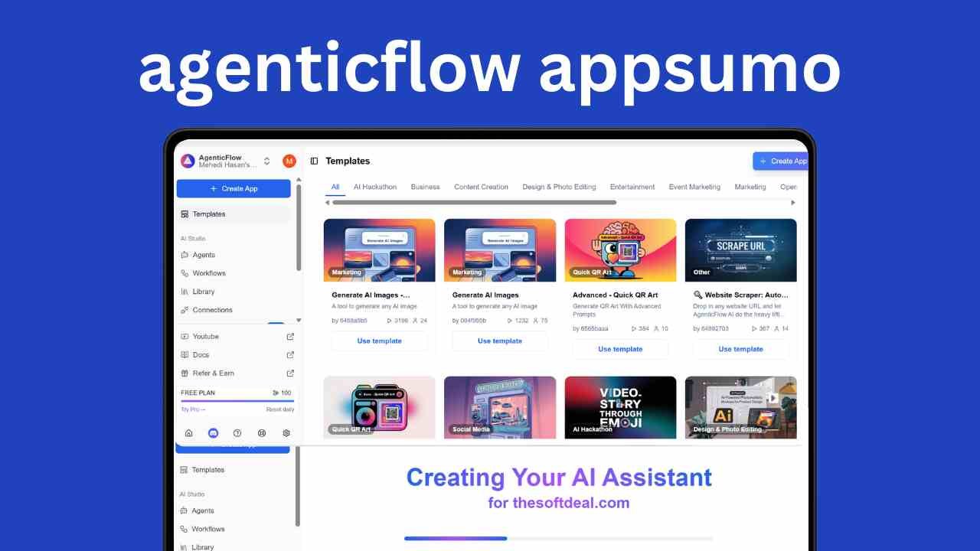Viewport: 980px width, 551px height.
Task: Click the Try Pro link
Action: point(193,409)
